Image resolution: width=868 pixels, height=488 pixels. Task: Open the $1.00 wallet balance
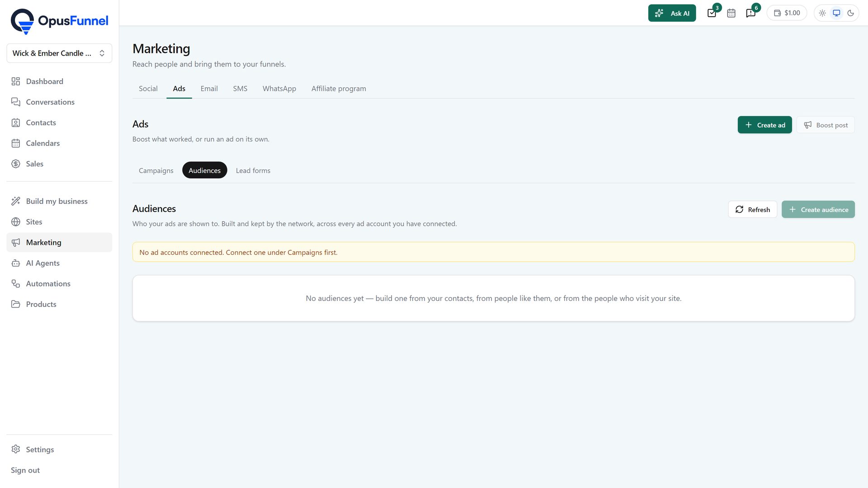tap(787, 13)
